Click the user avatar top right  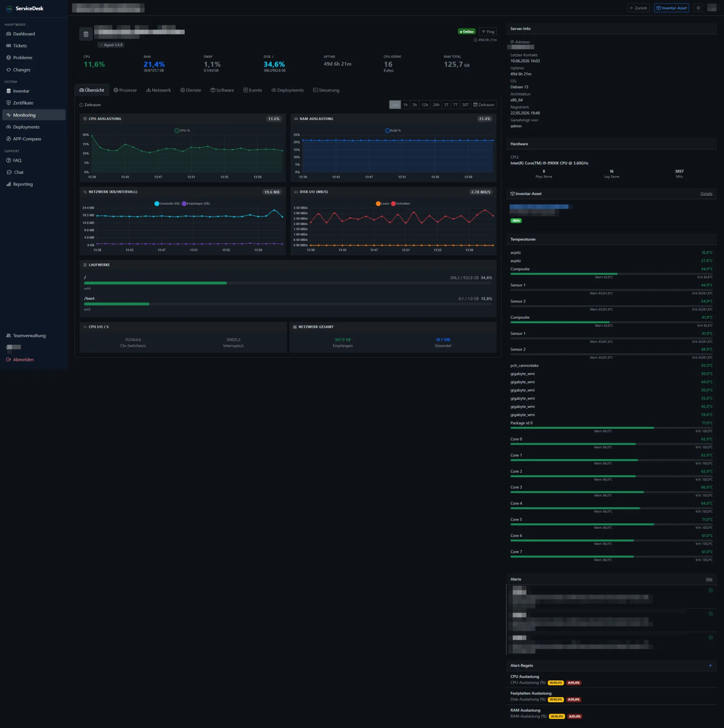click(x=712, y=8)
